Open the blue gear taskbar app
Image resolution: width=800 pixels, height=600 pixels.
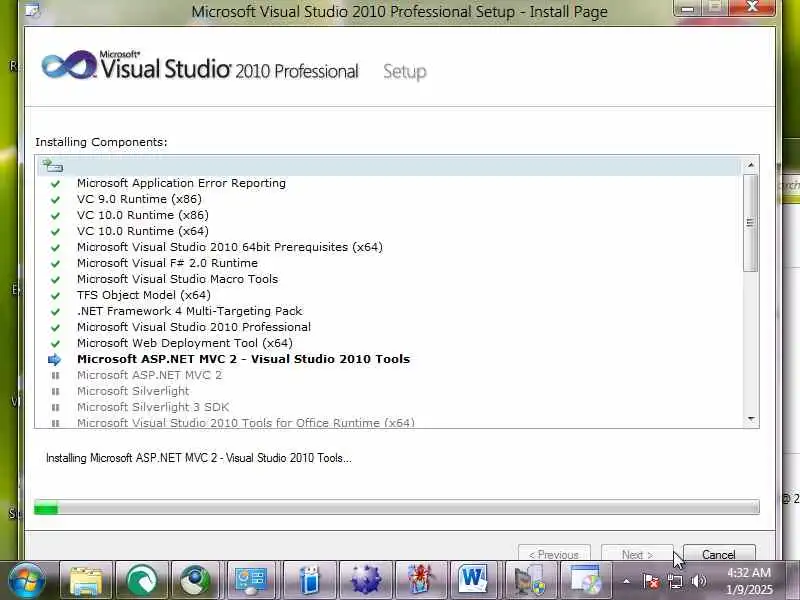[365, 580]
